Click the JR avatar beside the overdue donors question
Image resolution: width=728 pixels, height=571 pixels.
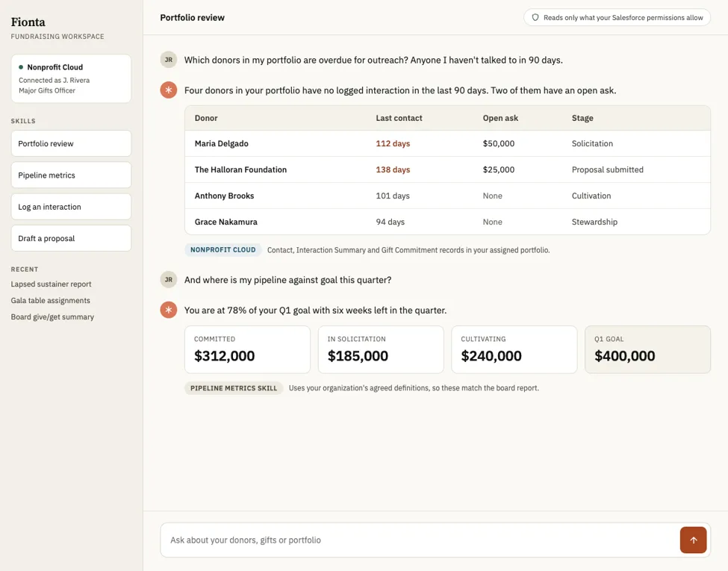click(x=169, y=60)
